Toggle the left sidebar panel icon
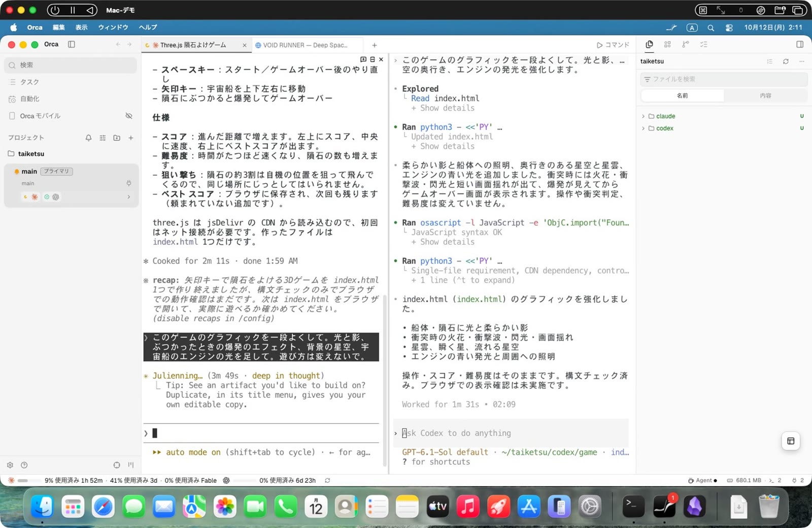Screen dimensions: 812x528 (72, 44)
